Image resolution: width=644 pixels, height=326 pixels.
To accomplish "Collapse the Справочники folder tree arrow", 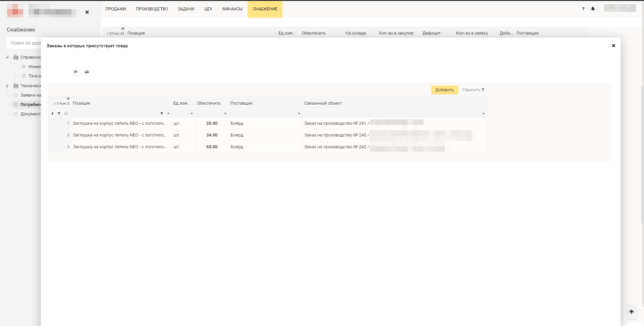I will click(x=7, y=57).
